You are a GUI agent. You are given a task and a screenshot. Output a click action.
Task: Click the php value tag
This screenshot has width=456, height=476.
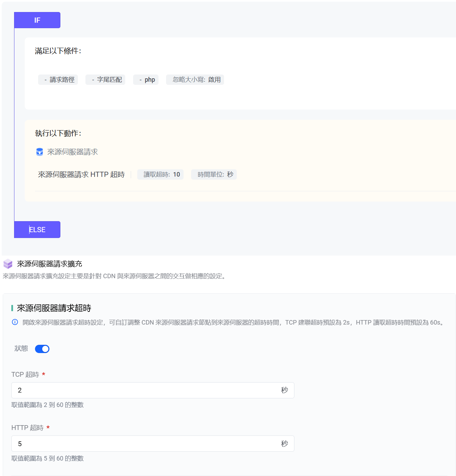[146, 80]
